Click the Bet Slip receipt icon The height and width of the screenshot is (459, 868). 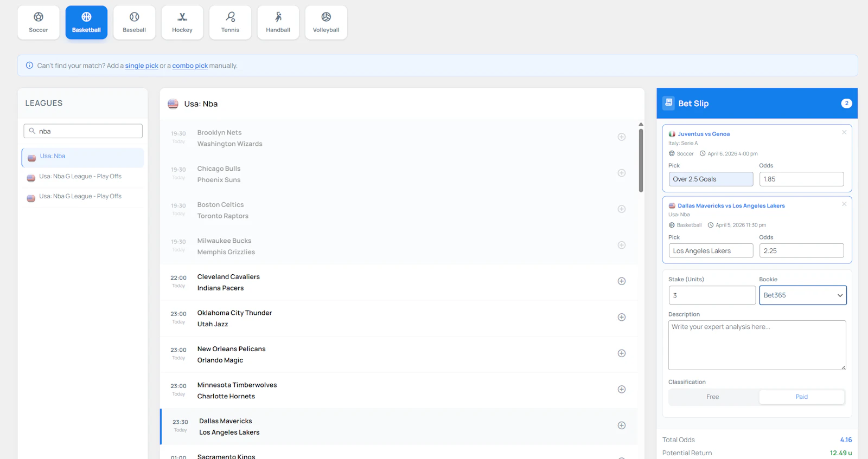pyautogui.click(x=669, y=103)
